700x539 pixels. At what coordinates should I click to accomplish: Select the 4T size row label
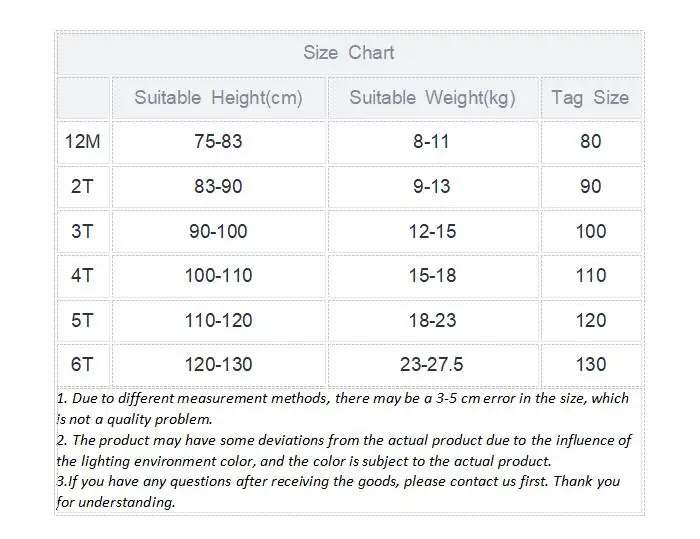(82, 275)
